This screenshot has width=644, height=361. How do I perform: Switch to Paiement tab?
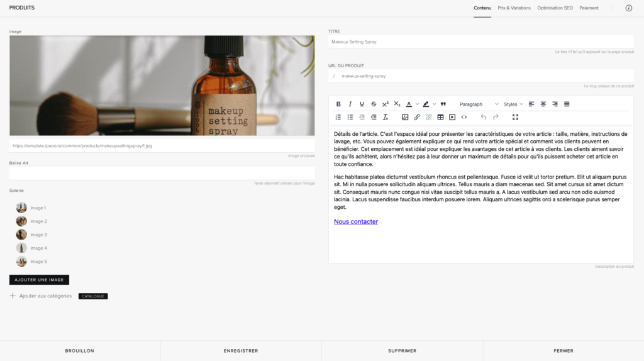coord(589,8)
